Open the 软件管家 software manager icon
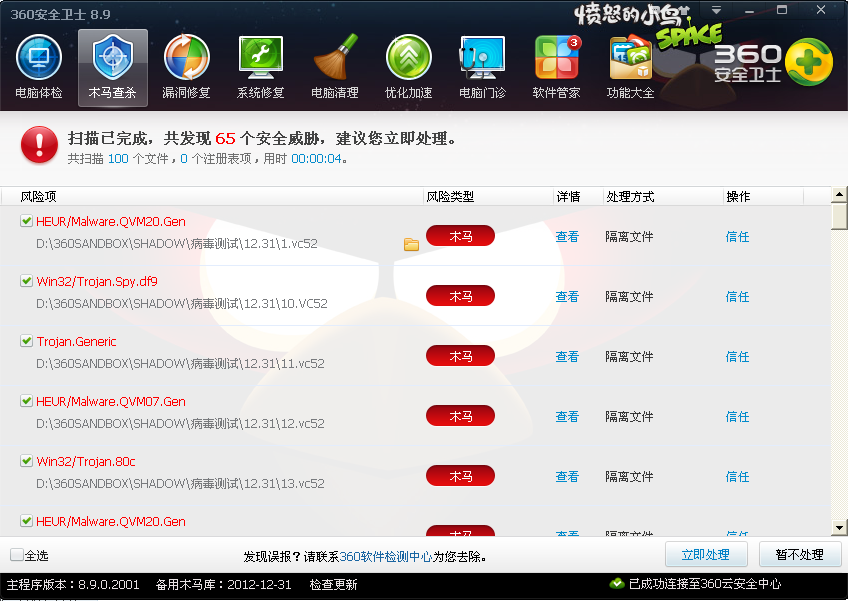The height and width of the screenshot is (601, 848). click(556, 67)
